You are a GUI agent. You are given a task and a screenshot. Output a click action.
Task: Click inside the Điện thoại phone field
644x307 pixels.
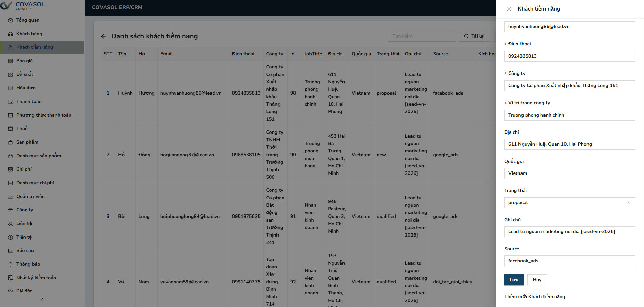[569, 56]
